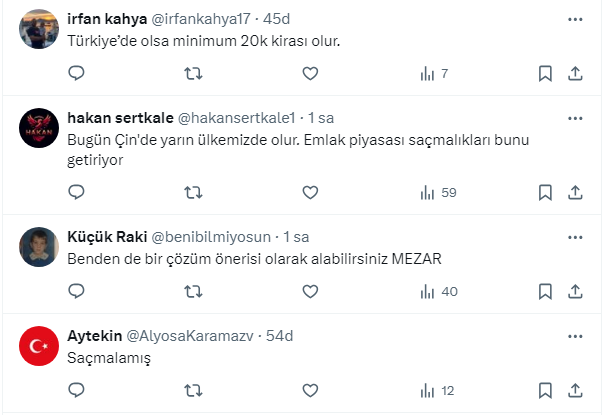Share Aytekin's tweet
The image size is (611, 415).
576,390
